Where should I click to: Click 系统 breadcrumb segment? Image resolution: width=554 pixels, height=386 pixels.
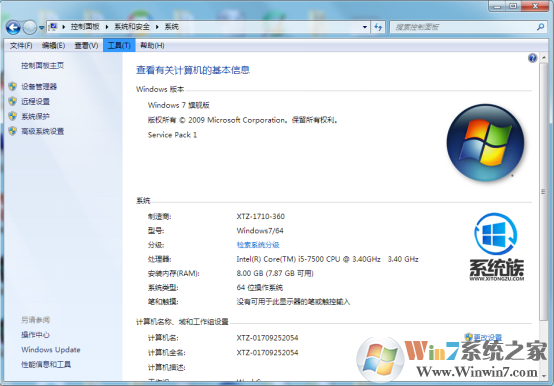[x=172, y=26]
